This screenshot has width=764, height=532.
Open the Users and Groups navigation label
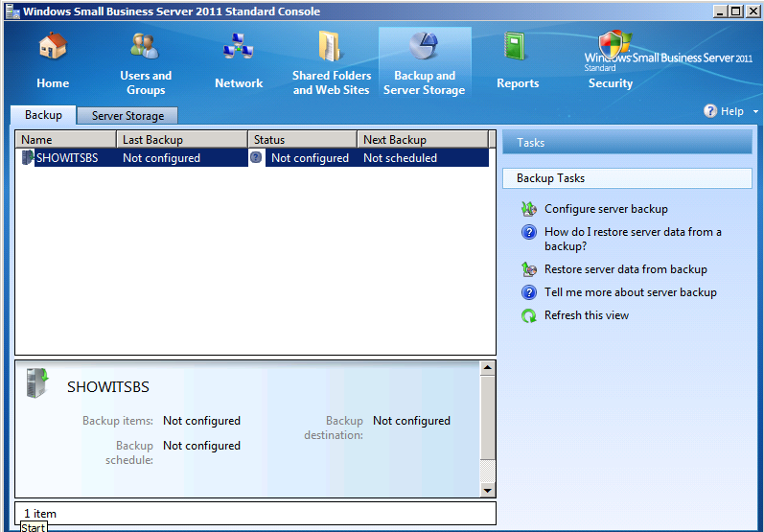point(146,82)
